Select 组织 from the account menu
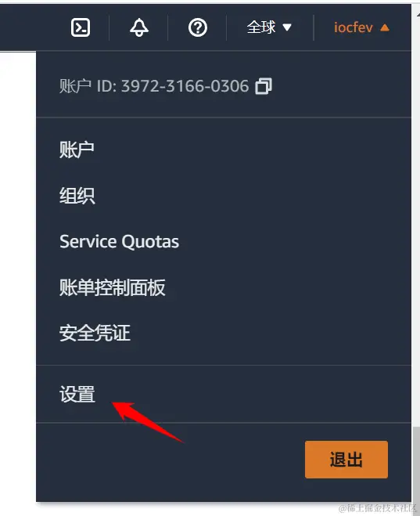 [77, 196]
